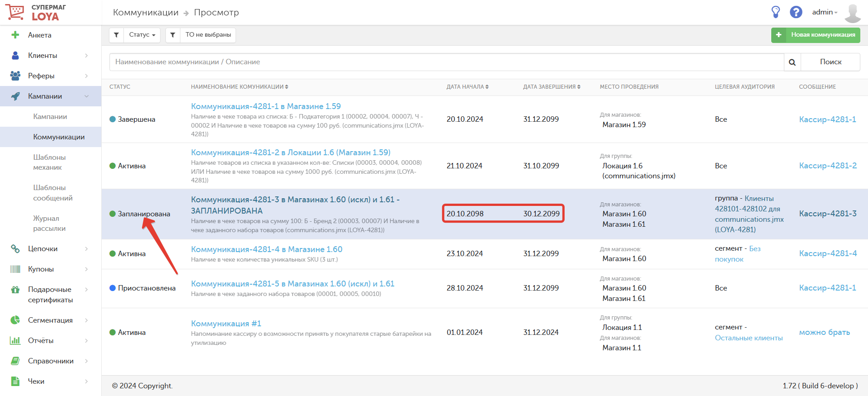Open the Коммуникация #1 link

(x=226, y=324)
